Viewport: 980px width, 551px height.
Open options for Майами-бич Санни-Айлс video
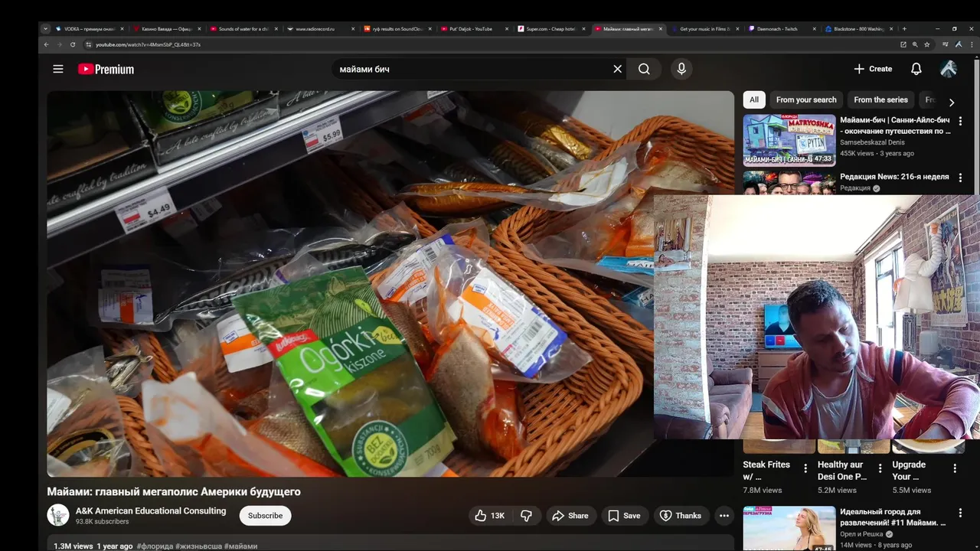(x=960, y=121)
